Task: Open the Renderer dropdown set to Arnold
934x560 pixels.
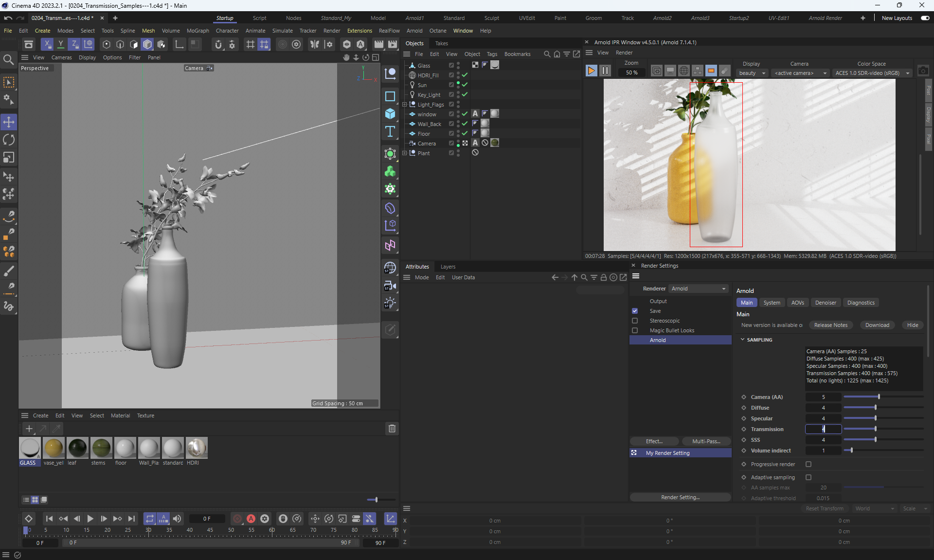Action: coord(698,289)
